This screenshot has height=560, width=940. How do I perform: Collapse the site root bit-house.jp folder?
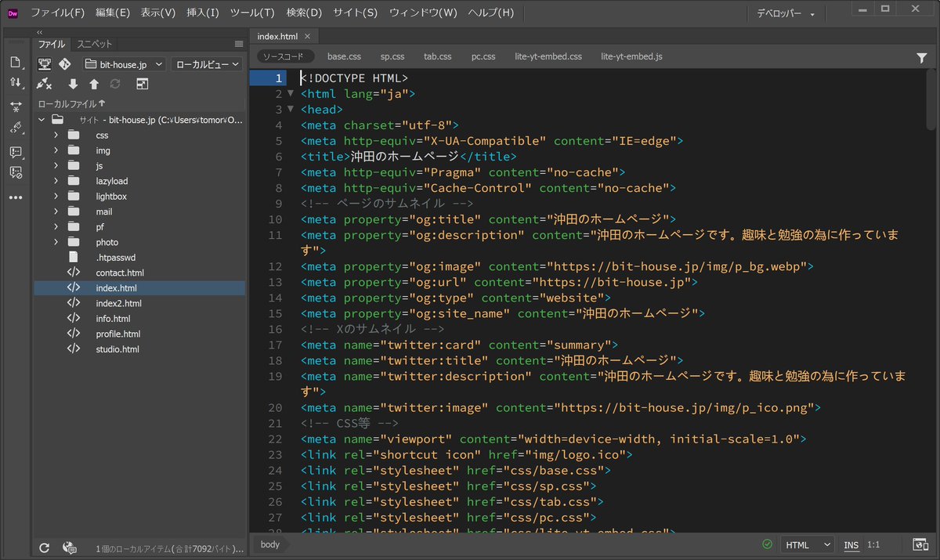[42, 120]
